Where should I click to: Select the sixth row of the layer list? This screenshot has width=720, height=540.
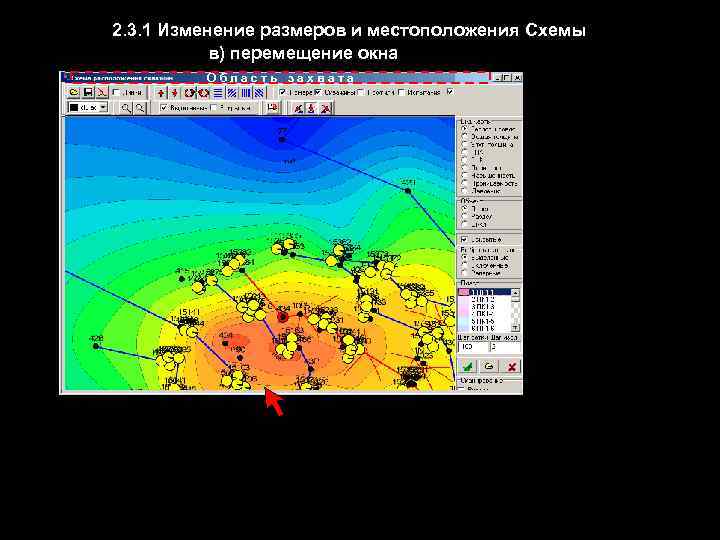tap(485, 328)
